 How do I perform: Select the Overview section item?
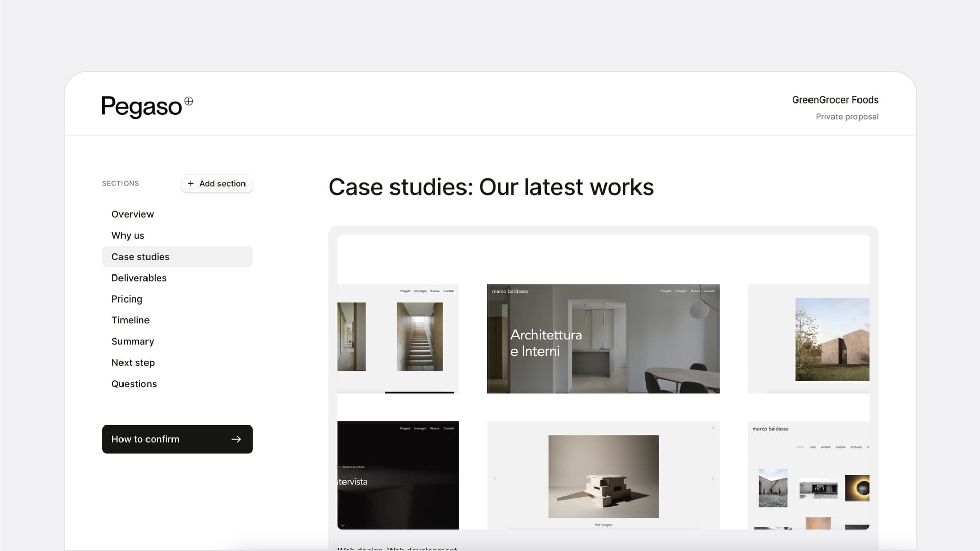pyautogui.click(x=133, y=214)
